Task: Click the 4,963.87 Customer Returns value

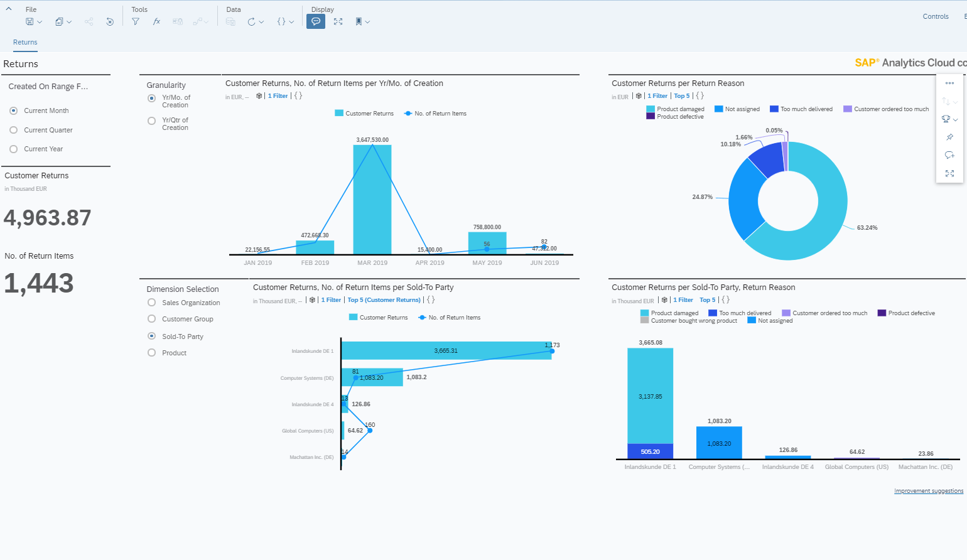Action: (48, 218)
